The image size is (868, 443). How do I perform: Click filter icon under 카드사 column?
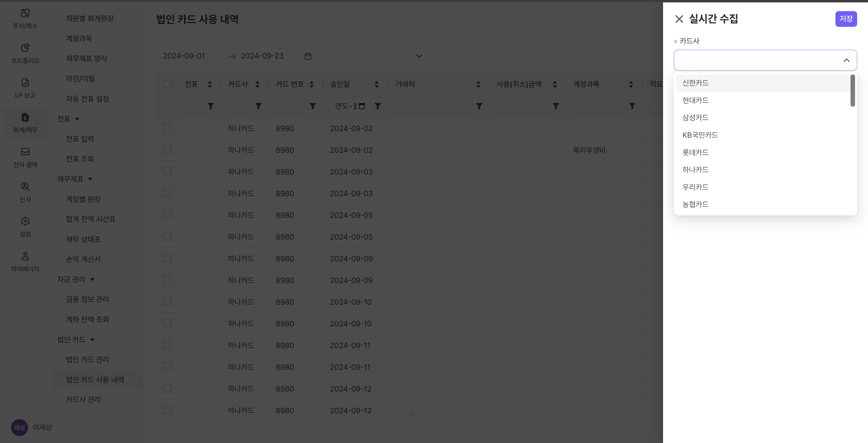[x=258, y=106]
